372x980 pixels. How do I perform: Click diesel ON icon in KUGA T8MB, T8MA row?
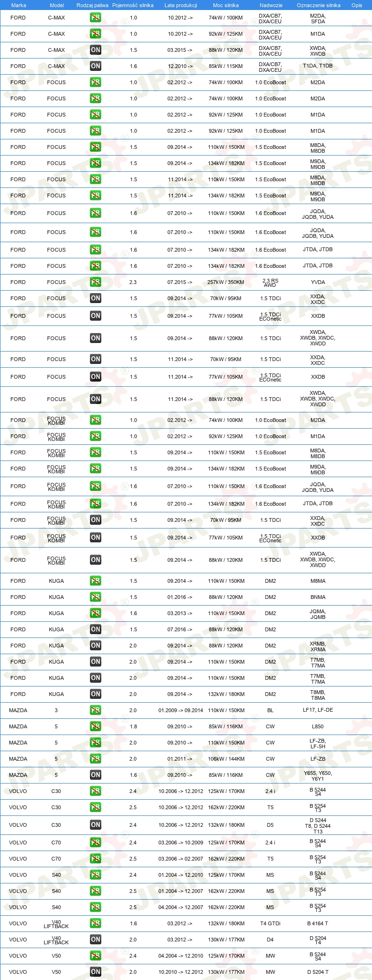96,694
